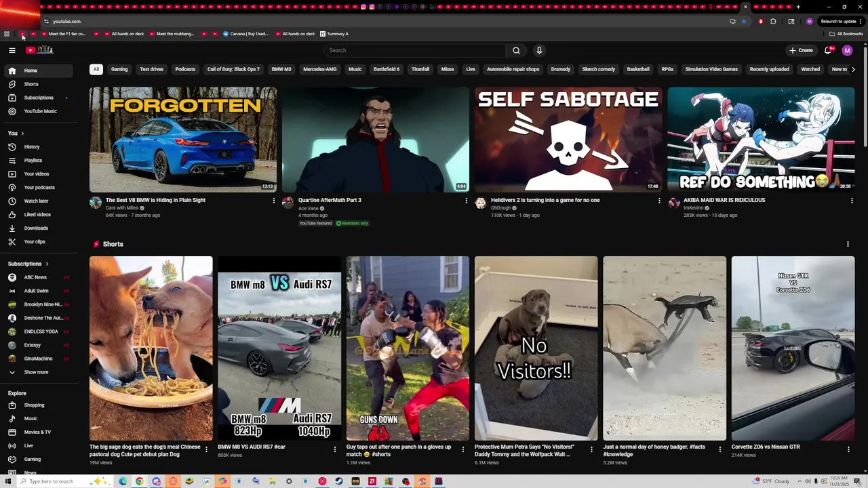Open the YouTube guide hamburger menu
The image size is (868, 488).
tap(12, 50)
